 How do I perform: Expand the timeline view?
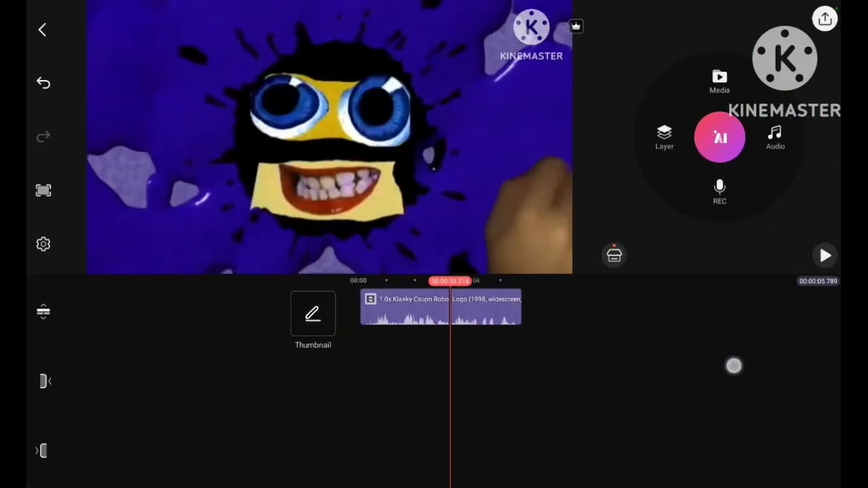[43, 312]
